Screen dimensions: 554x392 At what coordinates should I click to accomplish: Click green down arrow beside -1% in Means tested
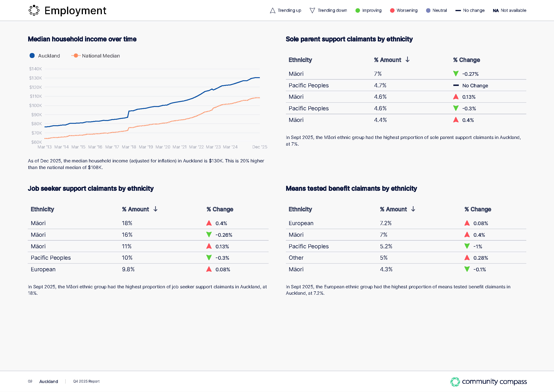[467, 246]
